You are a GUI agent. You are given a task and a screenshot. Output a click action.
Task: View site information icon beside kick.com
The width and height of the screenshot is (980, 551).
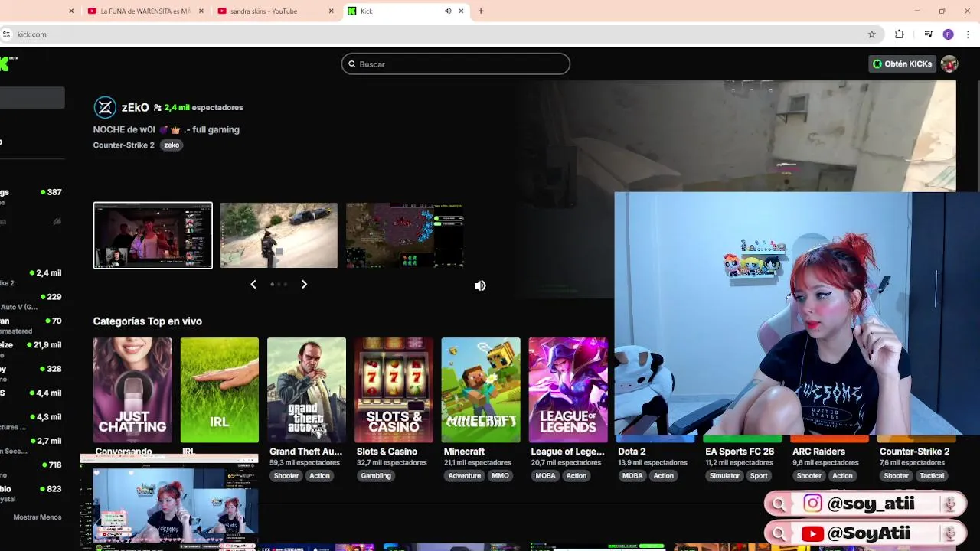6,34
